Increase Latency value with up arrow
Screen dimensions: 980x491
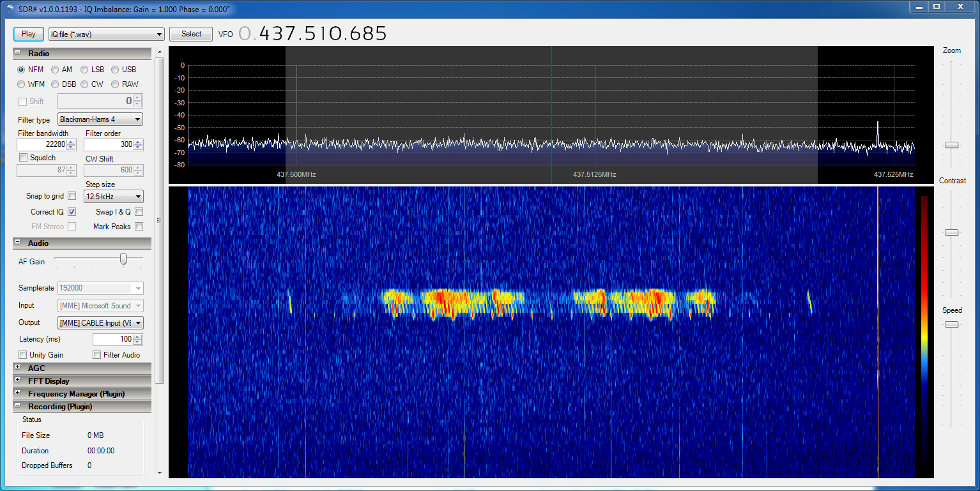point(138,336)
